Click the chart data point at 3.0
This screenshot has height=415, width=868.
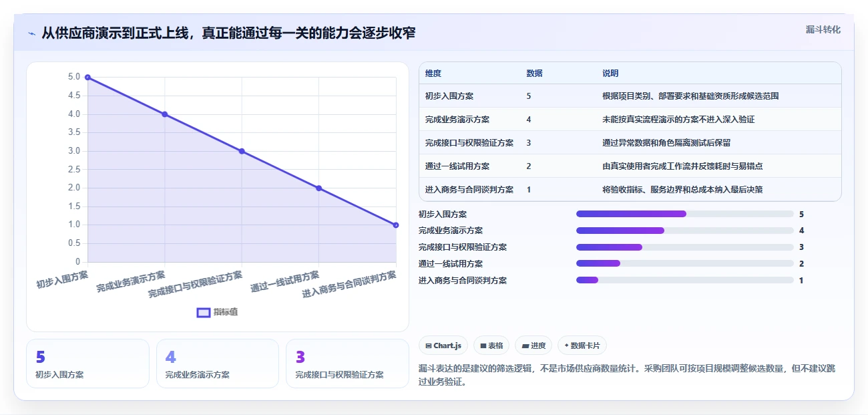click(x=242, y=151)
